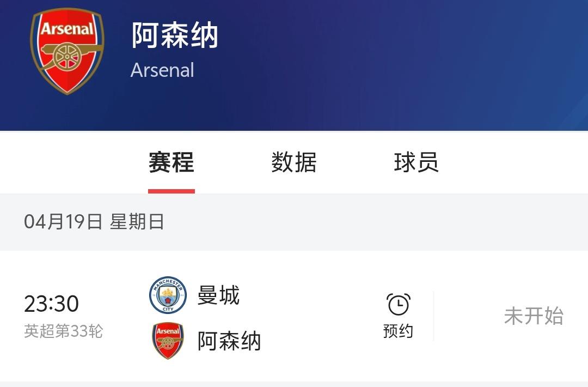Click the 04月19日 星期日 date header
The image size is (588, 387).
point(94,222)
